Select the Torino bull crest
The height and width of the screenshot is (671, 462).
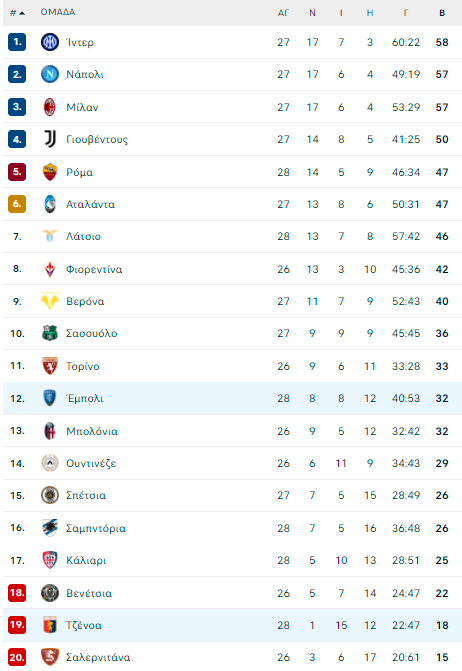pyautogui.click(x=50, y=366)
